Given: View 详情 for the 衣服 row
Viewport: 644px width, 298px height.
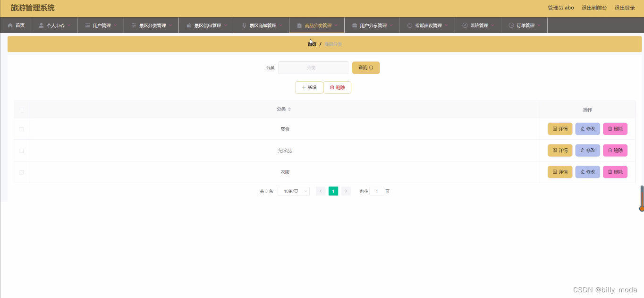Looking at the screenshot, I should coord(560,172).
